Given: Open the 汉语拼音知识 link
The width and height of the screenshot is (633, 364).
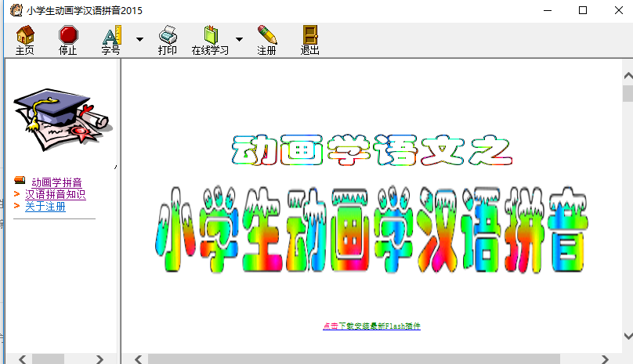Looking at the screenshot, I should (56, 194).
